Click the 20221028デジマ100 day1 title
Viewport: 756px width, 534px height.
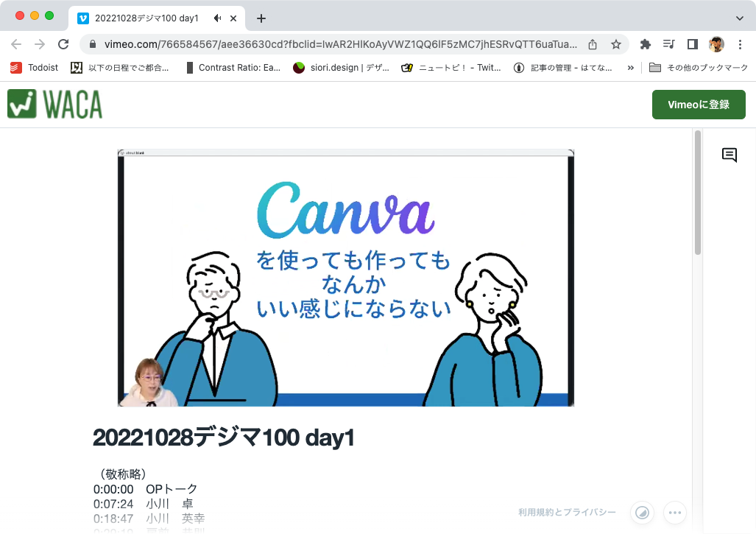coord(223,438)
